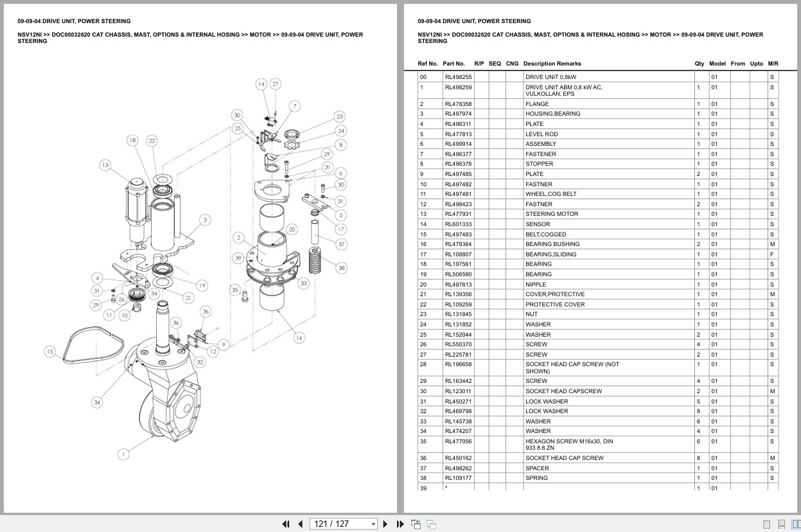Click callout 15 beside the belt
Viewport: 801px width, 532px height.
pos(49,351)
